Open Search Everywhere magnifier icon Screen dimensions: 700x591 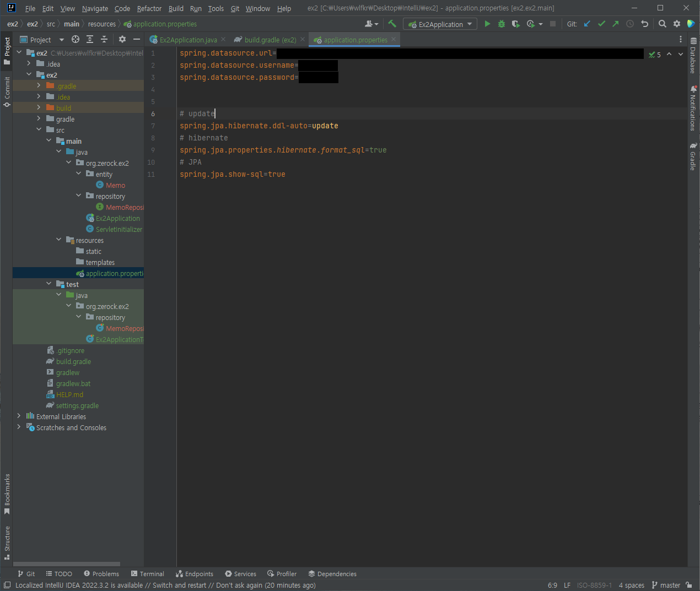663,24
